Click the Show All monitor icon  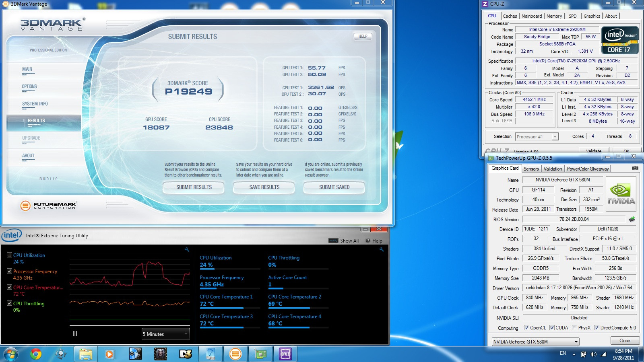[x=333, y=241]
